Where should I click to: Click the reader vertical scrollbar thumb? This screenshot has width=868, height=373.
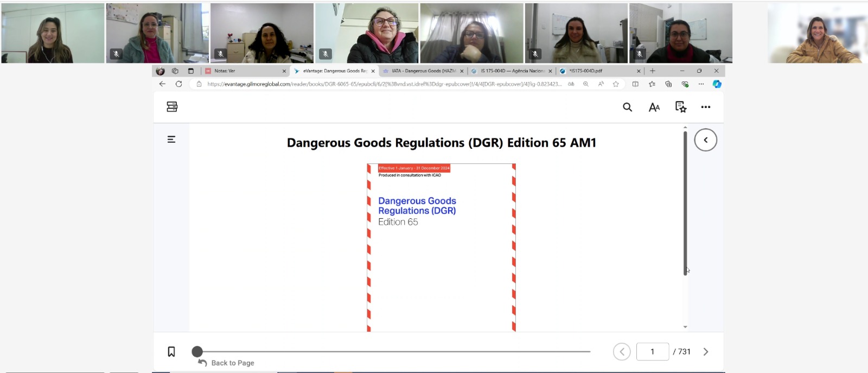685,203
